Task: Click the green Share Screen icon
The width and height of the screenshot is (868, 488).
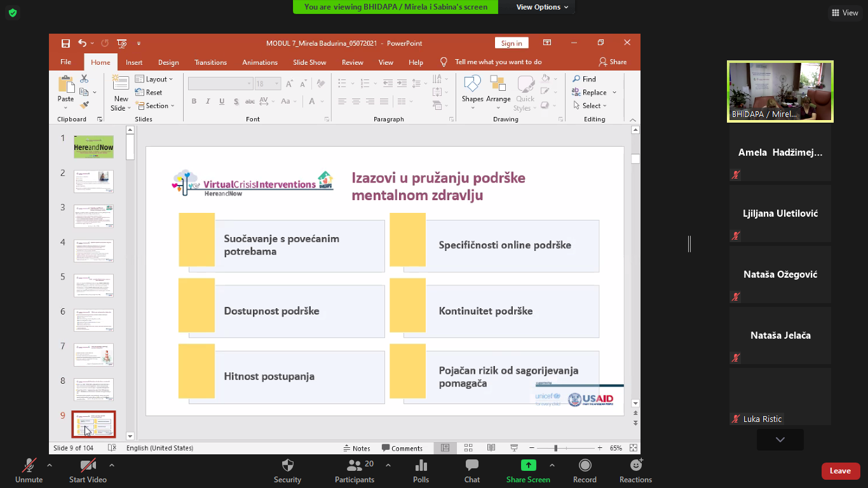Action: (528, 466)
